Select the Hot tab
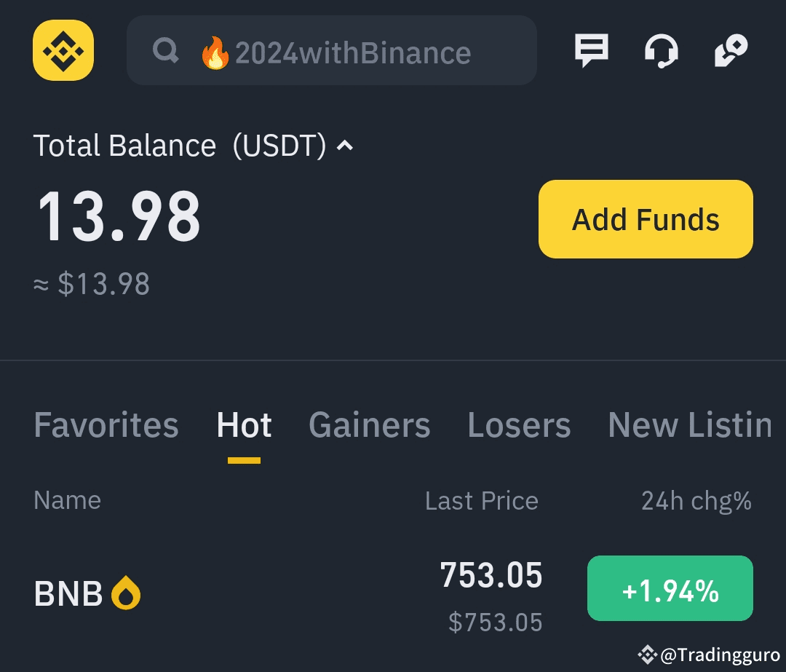The height and width of the screenshot is (672, 786). [244, 425]
